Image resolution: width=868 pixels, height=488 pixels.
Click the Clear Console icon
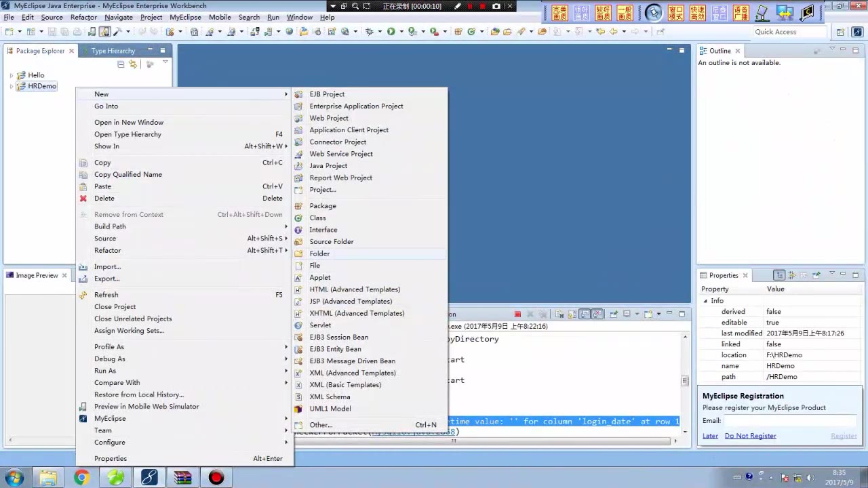[559, 314]
